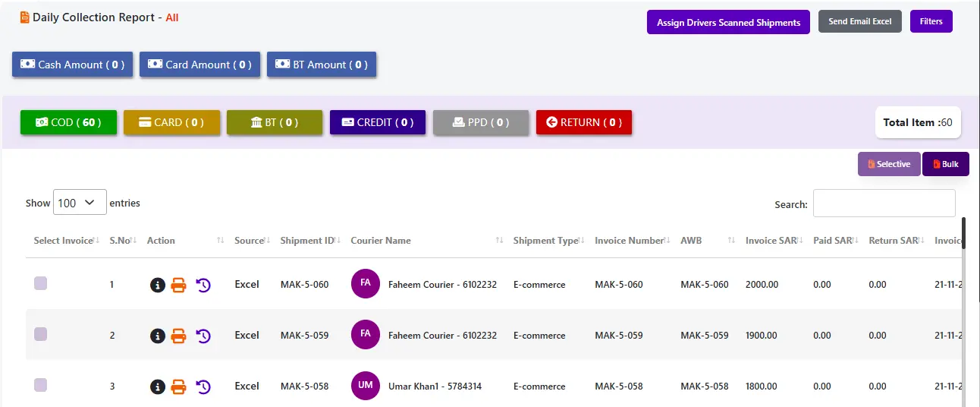Open info icon for shipment MAK-5-058
980x407 pixels.
coord(158,386)
